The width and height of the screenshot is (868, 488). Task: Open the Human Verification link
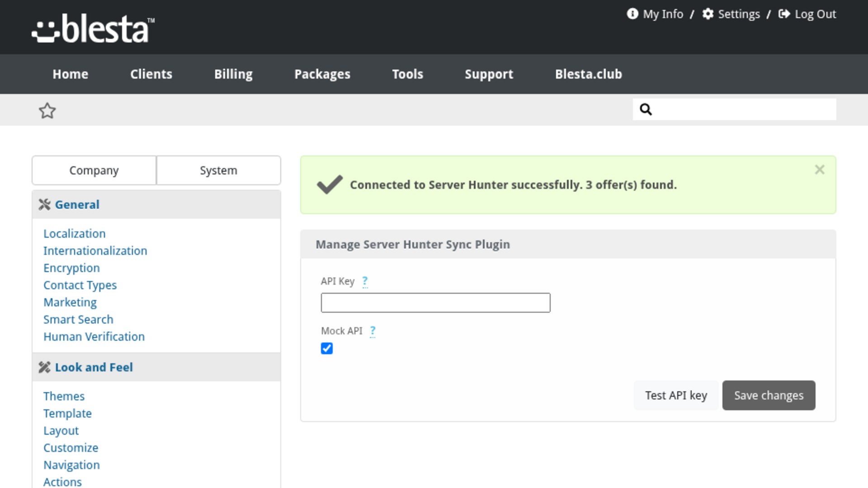click(x=94, y=337)
